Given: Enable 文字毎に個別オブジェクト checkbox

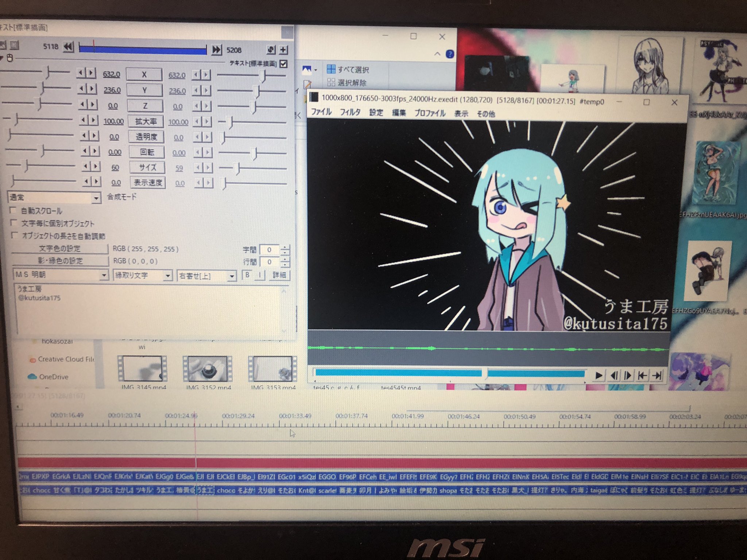Looking at the screenshot, I should [14, 223].
